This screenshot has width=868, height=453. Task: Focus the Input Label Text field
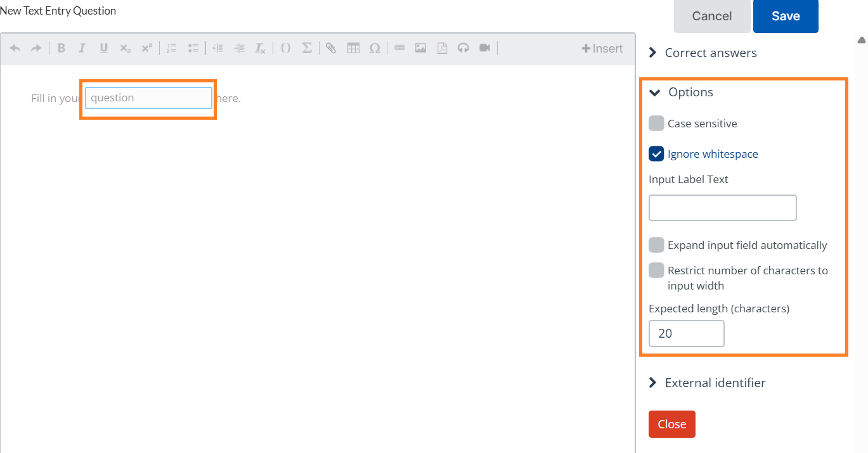click(723, 208)
